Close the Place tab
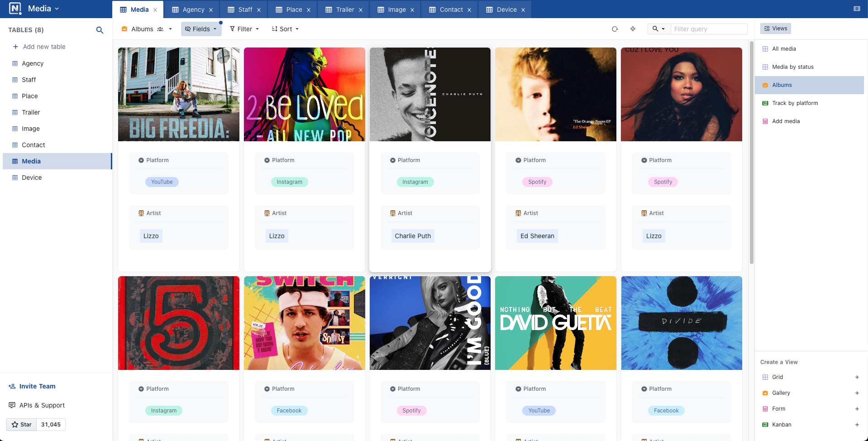Viewport: 868px width, 441px height. point(309,10)
